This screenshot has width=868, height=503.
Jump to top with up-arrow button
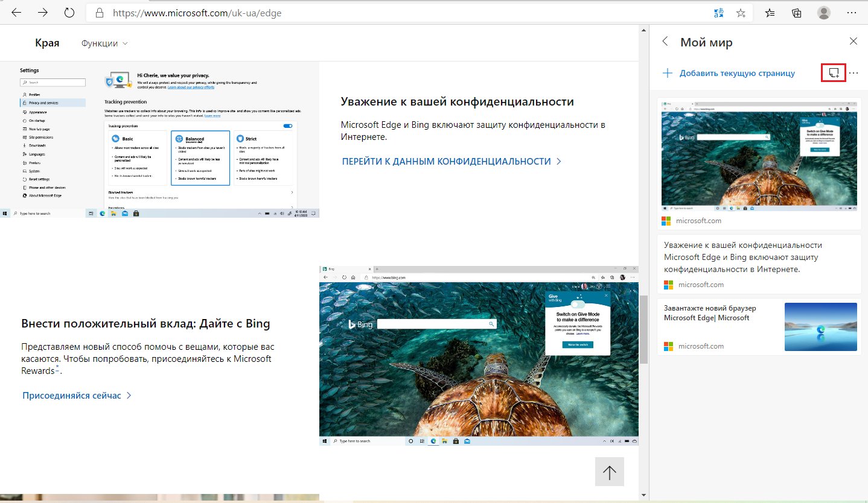(609, 472)
